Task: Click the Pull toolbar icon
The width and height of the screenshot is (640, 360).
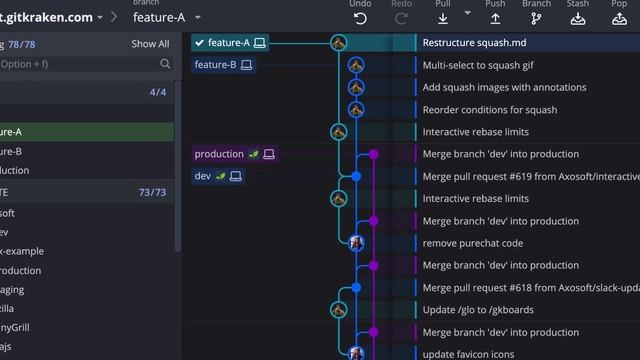Action: coord(442,18)
